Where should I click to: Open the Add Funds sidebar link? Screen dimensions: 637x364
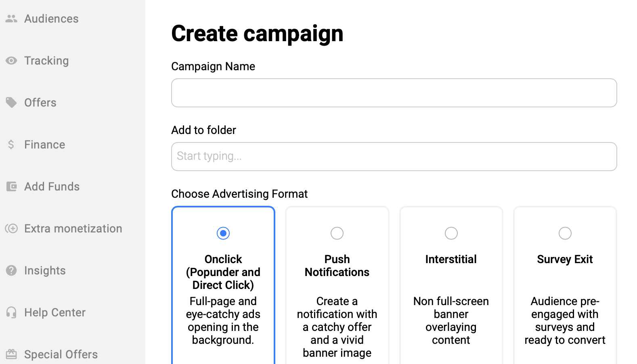tap(52, 186)
